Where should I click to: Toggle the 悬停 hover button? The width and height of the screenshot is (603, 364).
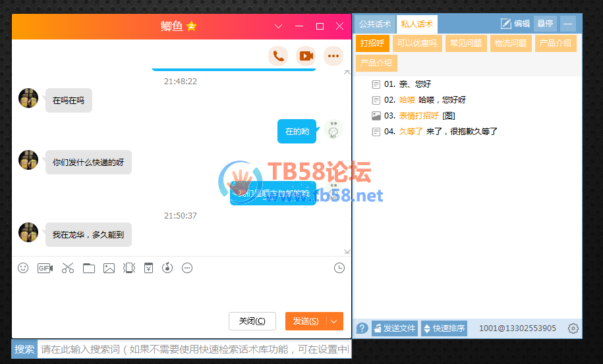[x=545, y=24]
